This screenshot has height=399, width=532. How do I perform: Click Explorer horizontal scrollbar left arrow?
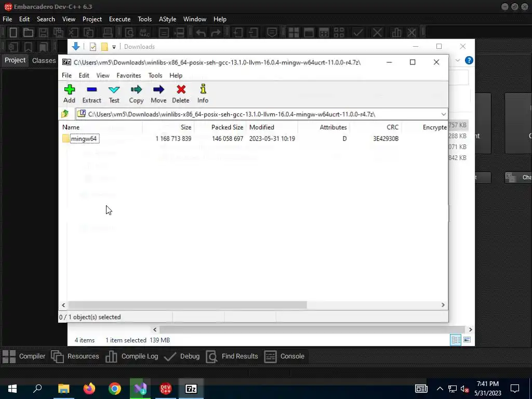pos(155,329)
